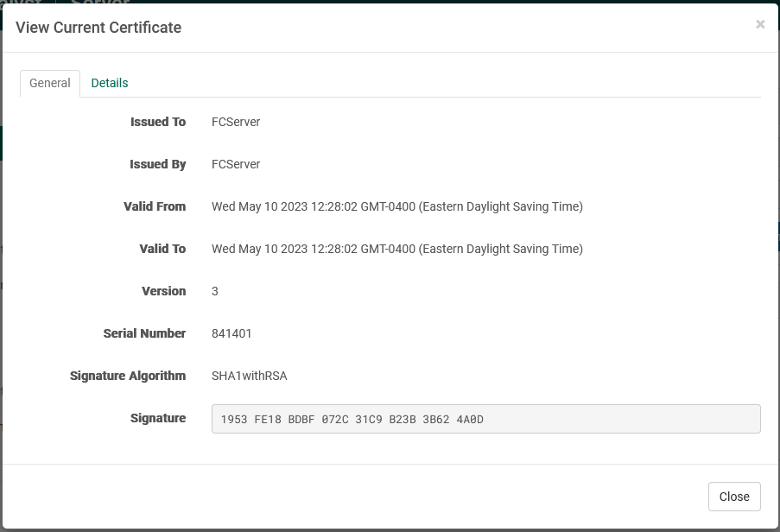The width and height of the screenshot is (780, 532).
Task: Click the Valid To label
Action: (162, 249)
